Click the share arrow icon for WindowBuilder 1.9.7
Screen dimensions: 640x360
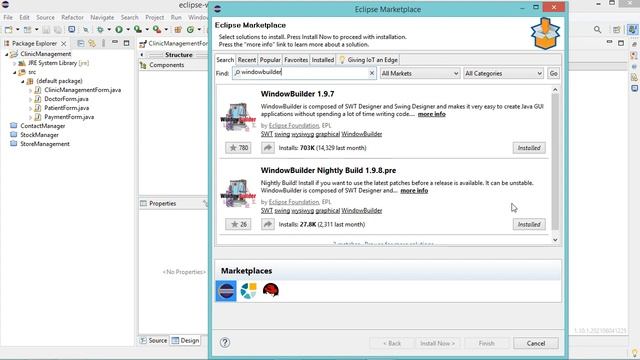click(268, 148)
